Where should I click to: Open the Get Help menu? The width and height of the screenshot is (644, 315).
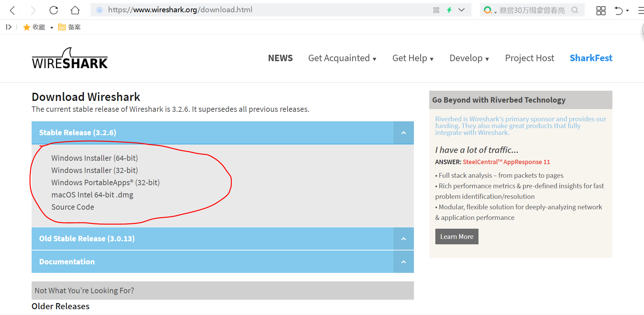pyautogui.click(x=413, y=58)
